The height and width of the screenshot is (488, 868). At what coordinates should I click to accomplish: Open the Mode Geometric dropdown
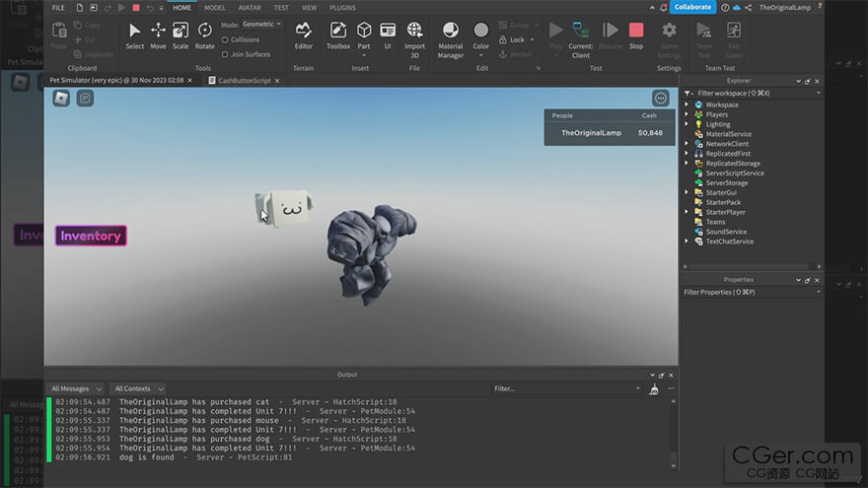(x=261, y=25)
